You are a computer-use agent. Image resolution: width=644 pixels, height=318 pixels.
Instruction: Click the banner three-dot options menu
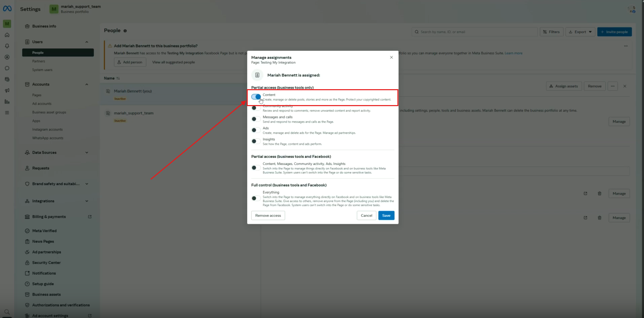(x=626, y=46)
